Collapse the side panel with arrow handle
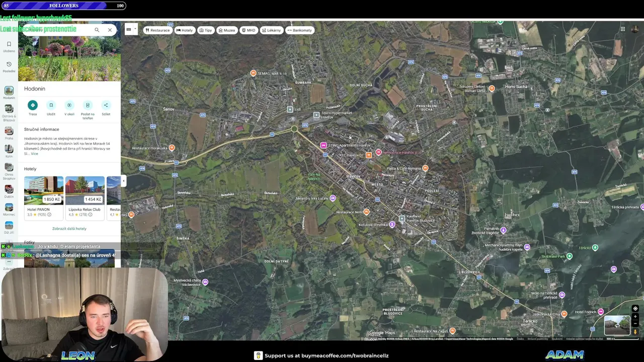 (x=123, y=181)
